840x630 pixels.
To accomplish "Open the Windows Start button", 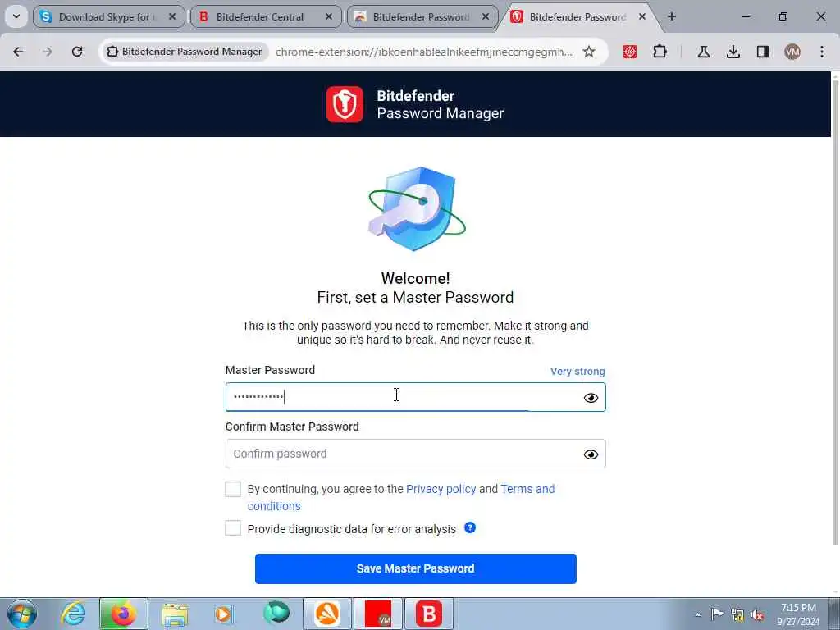I will tap(22, 614).
